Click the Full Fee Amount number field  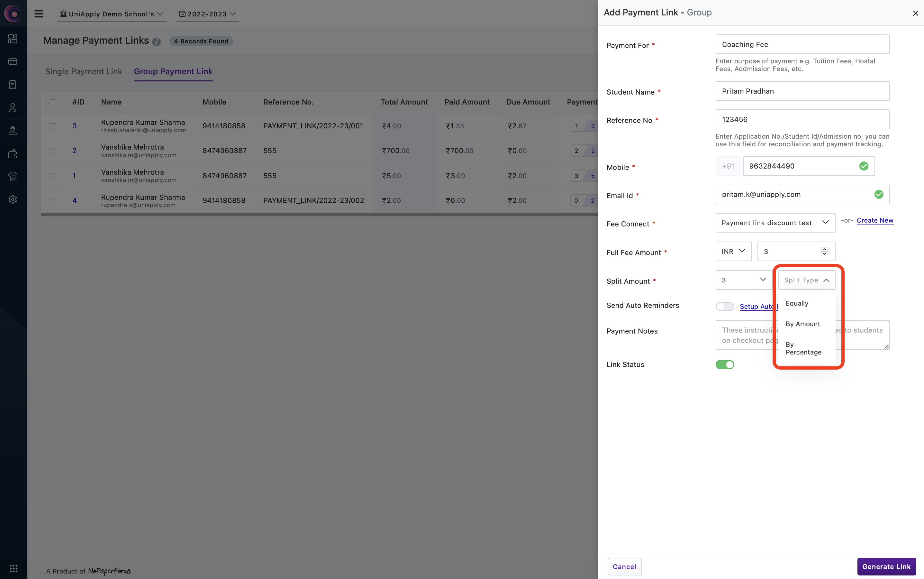coord(796,252)
